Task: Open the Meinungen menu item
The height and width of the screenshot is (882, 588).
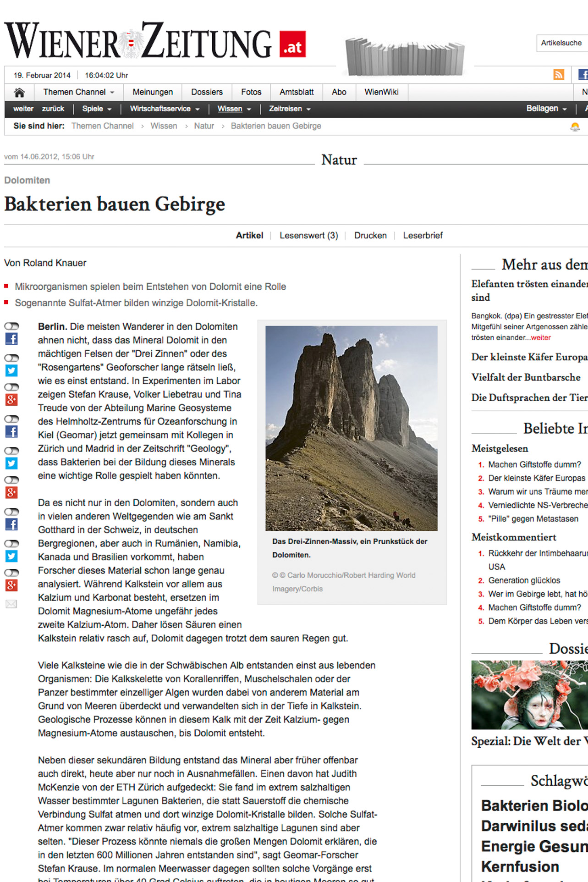Action: 153,92
